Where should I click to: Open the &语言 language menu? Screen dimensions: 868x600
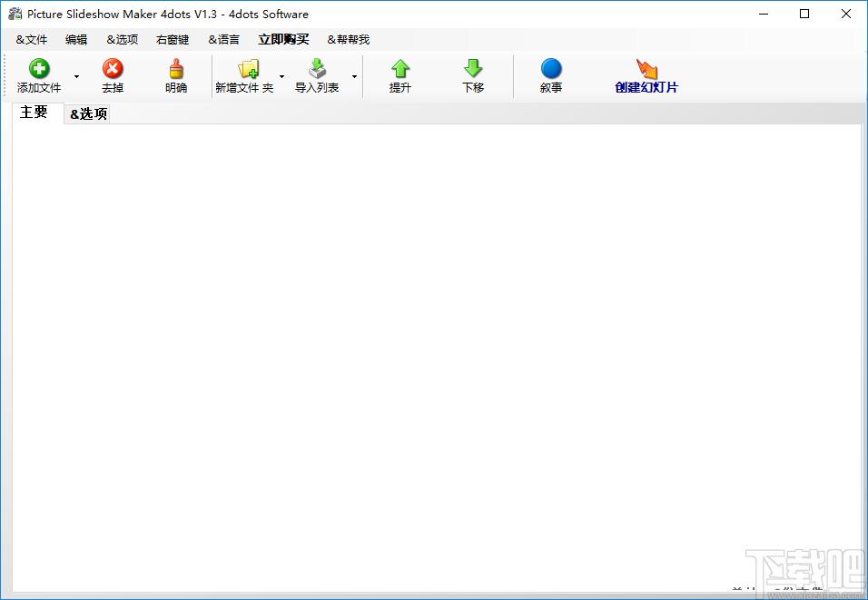(223, 39)
